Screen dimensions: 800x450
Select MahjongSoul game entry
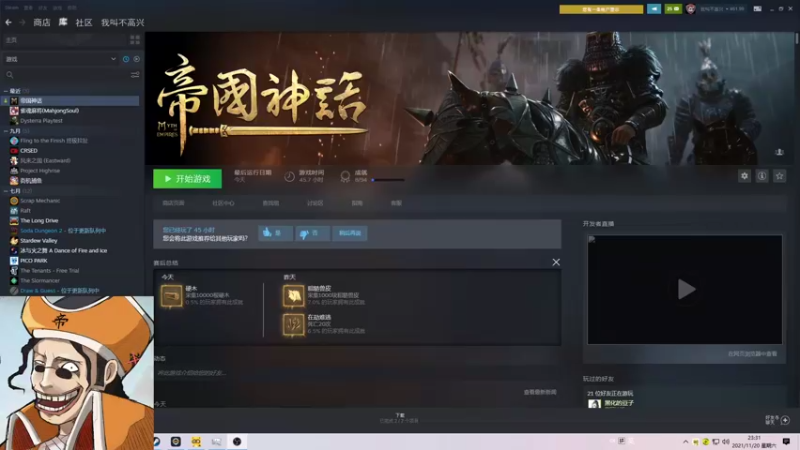tap(49, 110)
